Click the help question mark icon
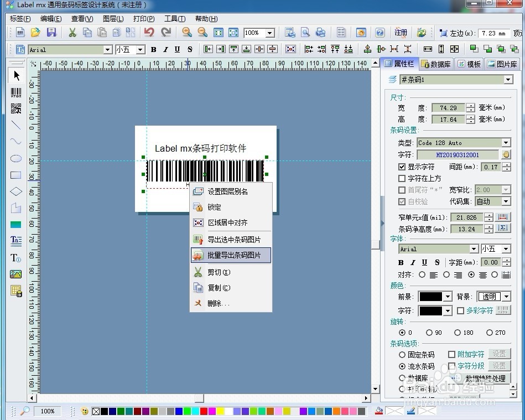 (x=380, y=33)
